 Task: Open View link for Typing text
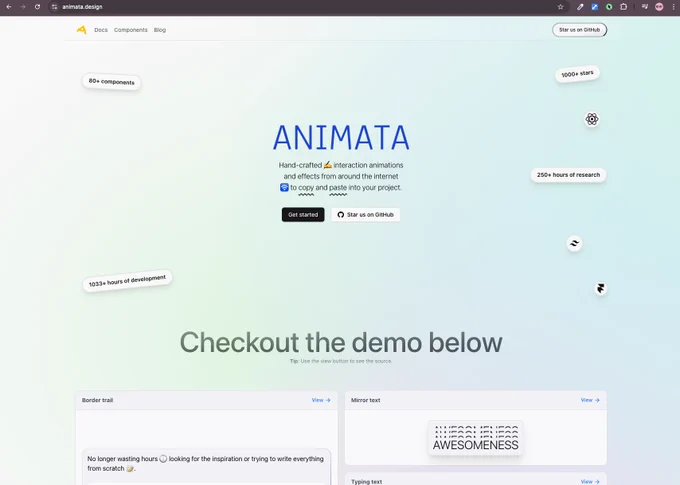(x=590, y=482)
